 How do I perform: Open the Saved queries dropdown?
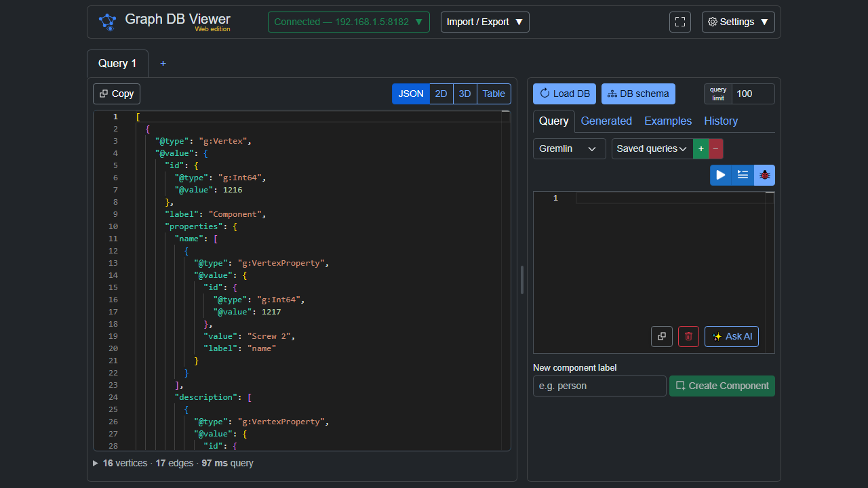pyautogui.click(x=652, y=148)
